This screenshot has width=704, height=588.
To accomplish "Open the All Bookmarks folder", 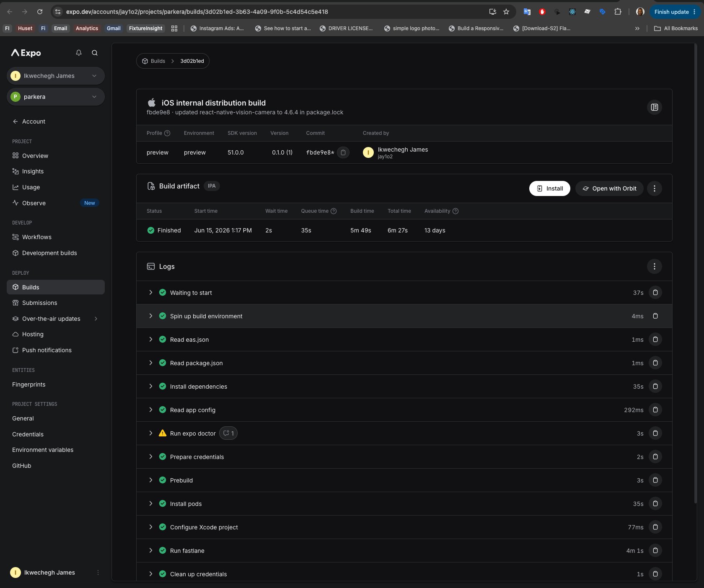I will click(676, 28).
